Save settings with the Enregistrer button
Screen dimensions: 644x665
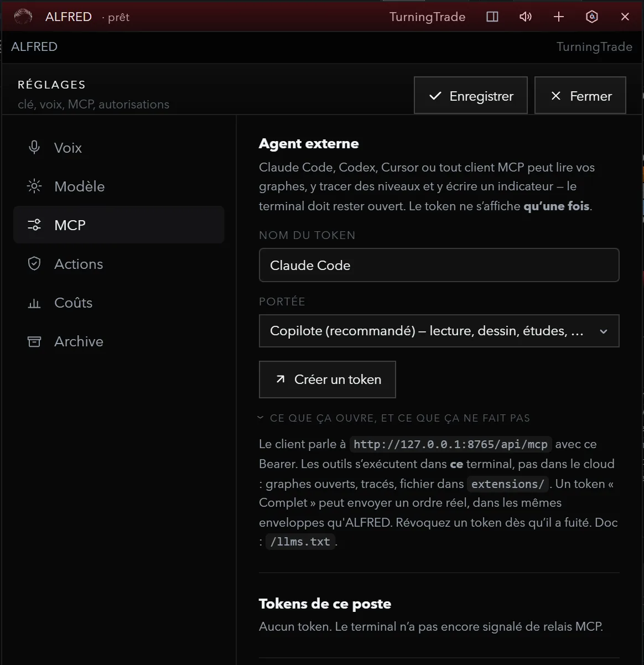pos(471,96)
